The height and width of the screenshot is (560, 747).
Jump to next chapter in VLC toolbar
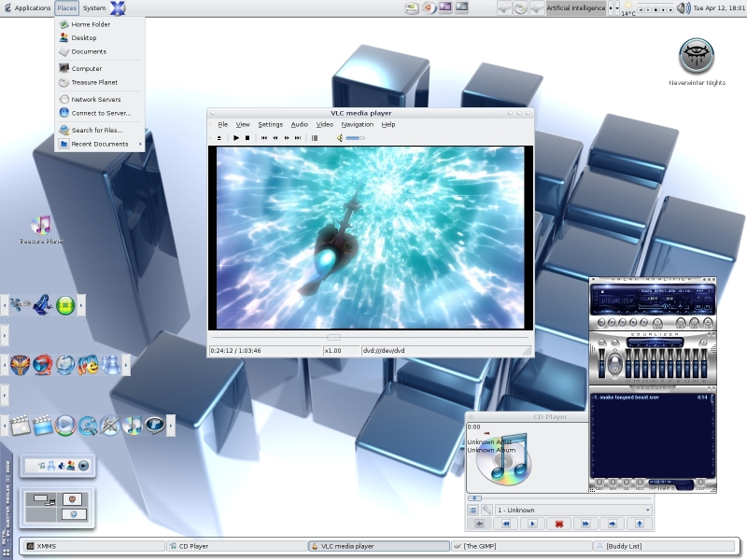coord(298,138)
